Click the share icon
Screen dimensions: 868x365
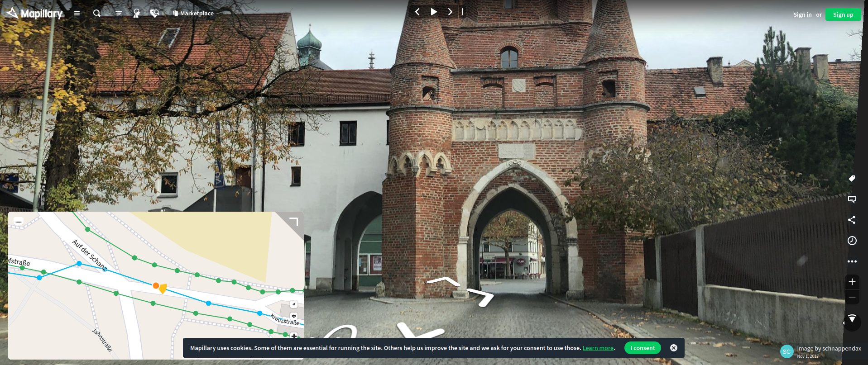tap(852, 220)
